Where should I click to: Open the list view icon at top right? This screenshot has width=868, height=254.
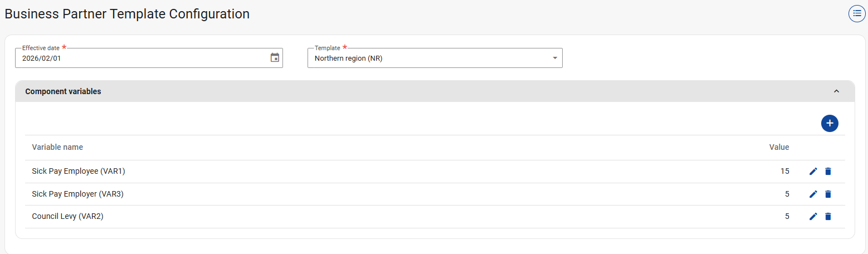click(x=857, y=14)
